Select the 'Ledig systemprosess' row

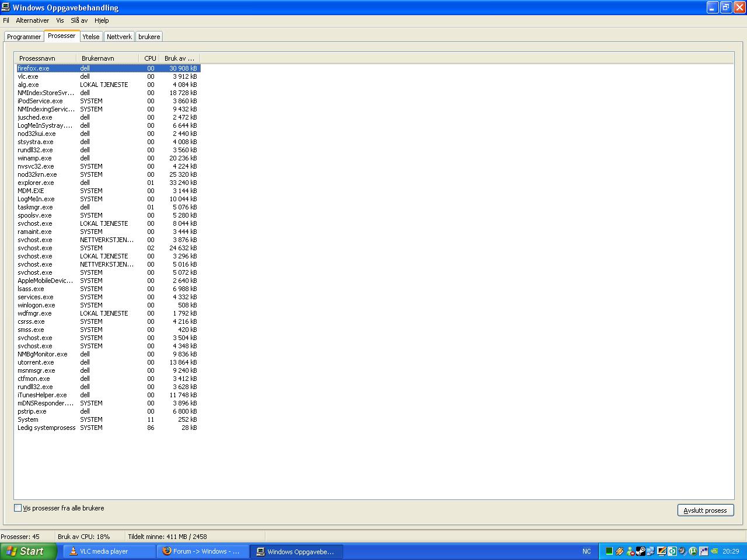click(109, 428)
